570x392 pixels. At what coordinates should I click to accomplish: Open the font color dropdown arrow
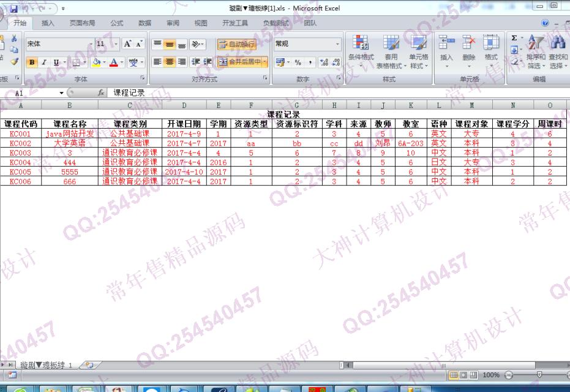(122, 62)
